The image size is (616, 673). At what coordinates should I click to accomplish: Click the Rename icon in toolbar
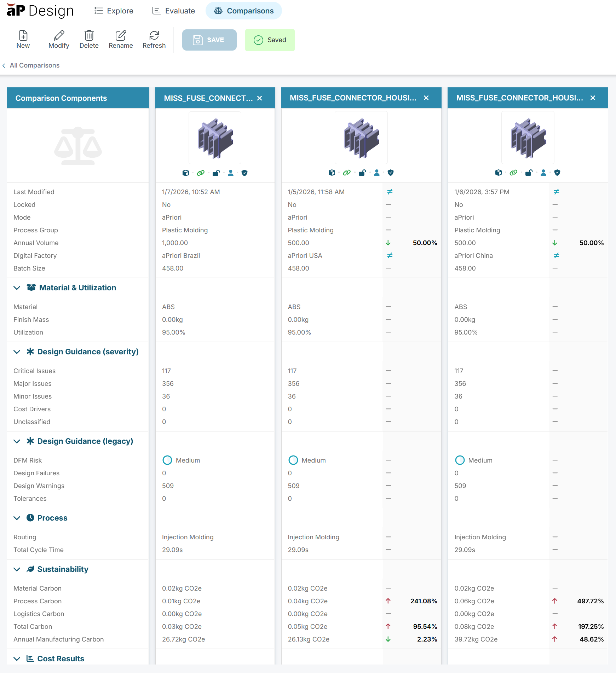tap(121, 36)
